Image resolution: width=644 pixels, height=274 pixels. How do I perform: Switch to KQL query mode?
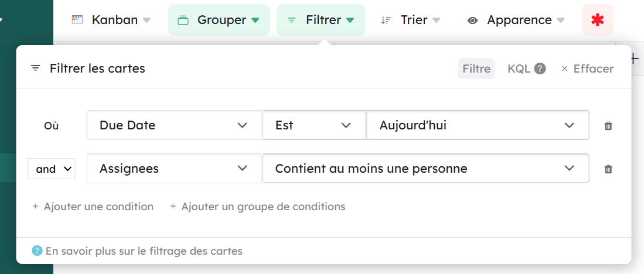tap(519, 68)
